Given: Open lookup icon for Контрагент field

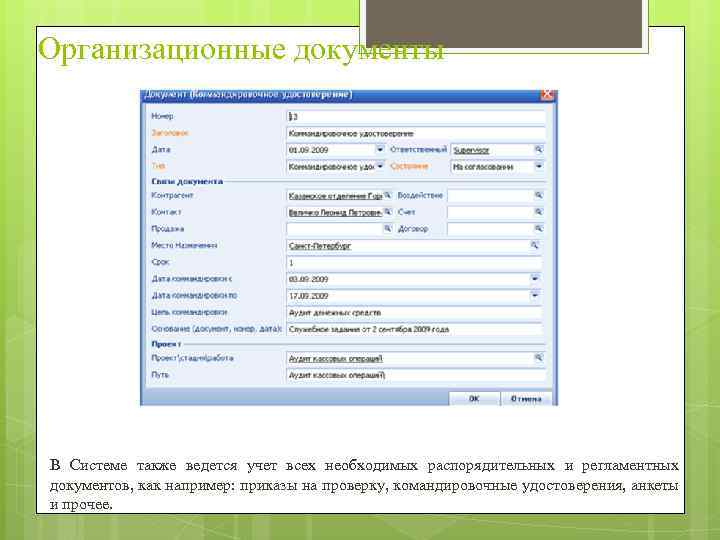Looking at the screenshot, I should click(x=388, y=196).
